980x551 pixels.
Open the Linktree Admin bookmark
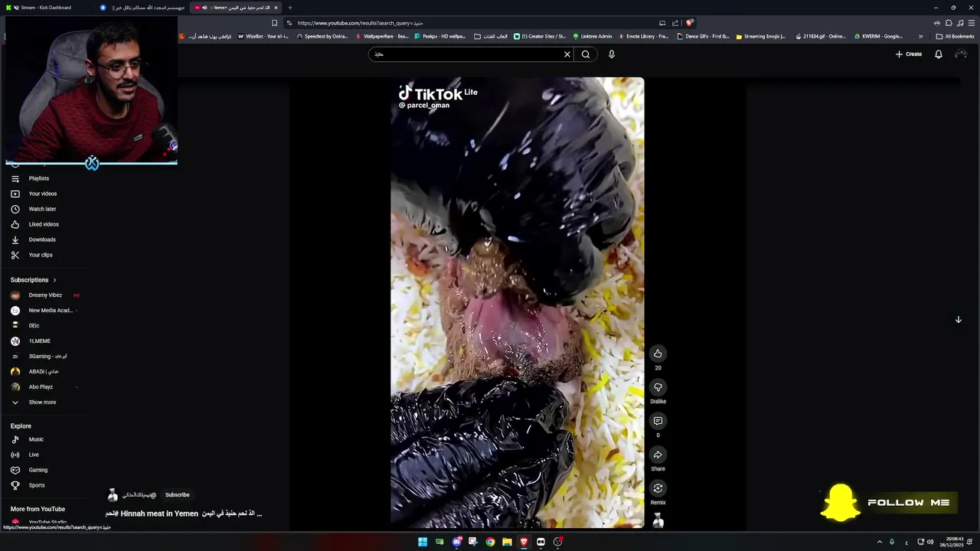tap(592, 36)
